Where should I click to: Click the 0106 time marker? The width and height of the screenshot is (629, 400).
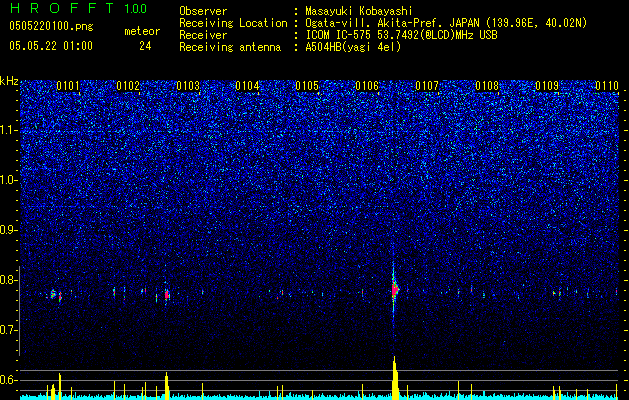pyautogui.click(x=367, y=86)
